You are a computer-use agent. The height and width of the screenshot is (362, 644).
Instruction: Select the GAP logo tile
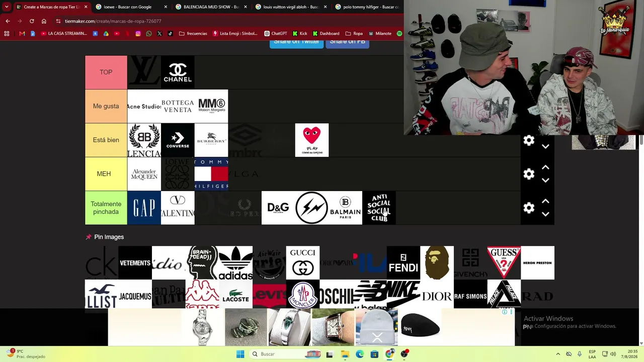click(144, 208)
